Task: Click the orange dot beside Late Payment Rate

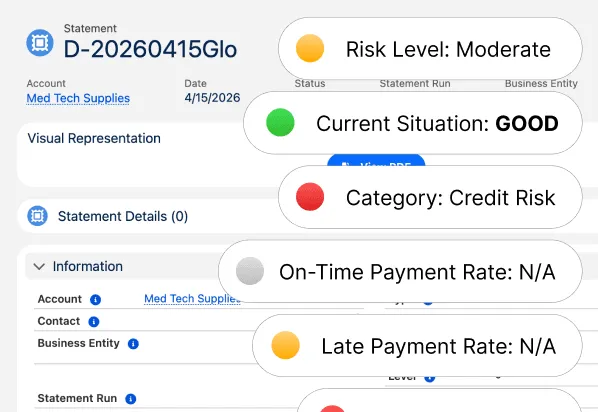Action: 286,345
